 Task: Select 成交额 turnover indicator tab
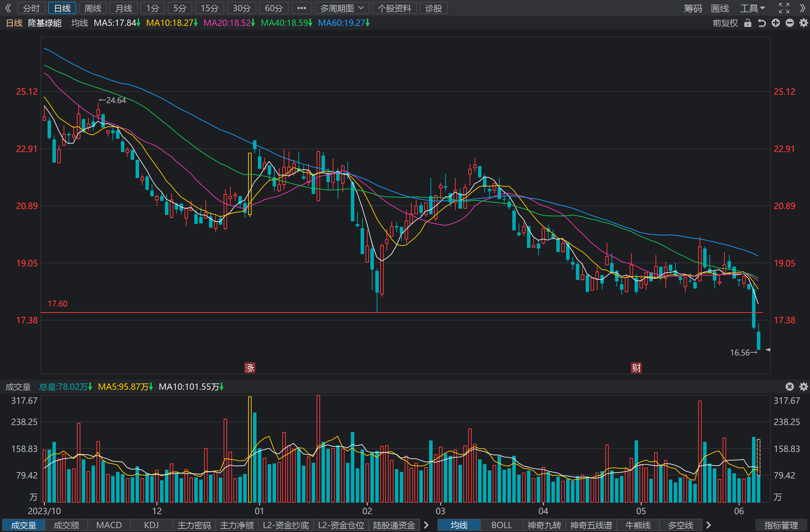(x=66, y=525)
